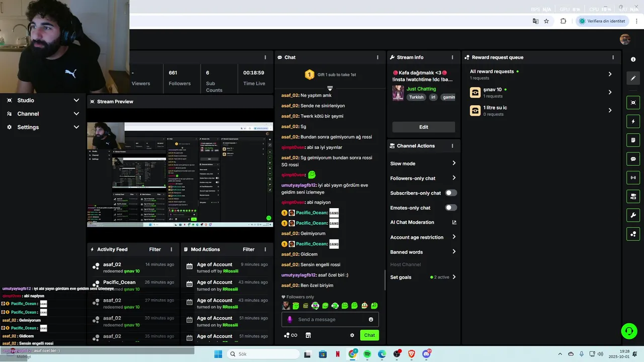Screen dimensions: 644x362
Task: Open Mod Actions Filter menu
Action: tap(249, 249)
